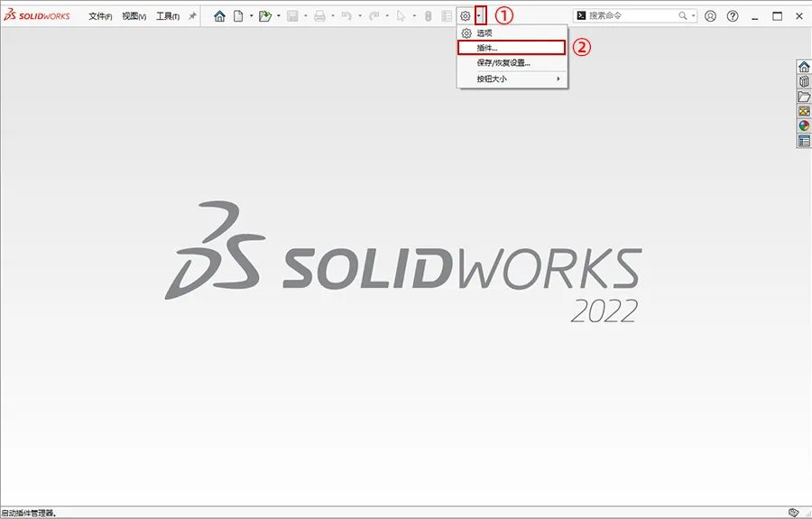Click the Print icon
The image size is (812, 519).
[319, 16]
